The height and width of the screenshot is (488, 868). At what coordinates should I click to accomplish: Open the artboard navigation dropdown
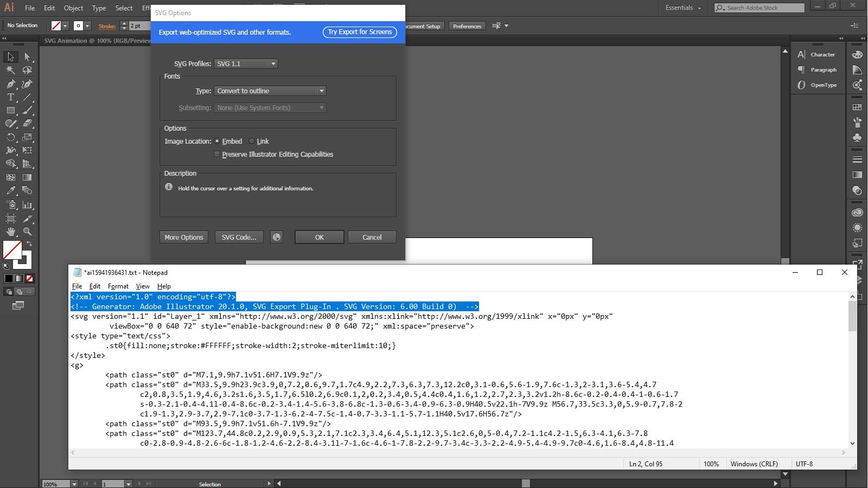129,484
